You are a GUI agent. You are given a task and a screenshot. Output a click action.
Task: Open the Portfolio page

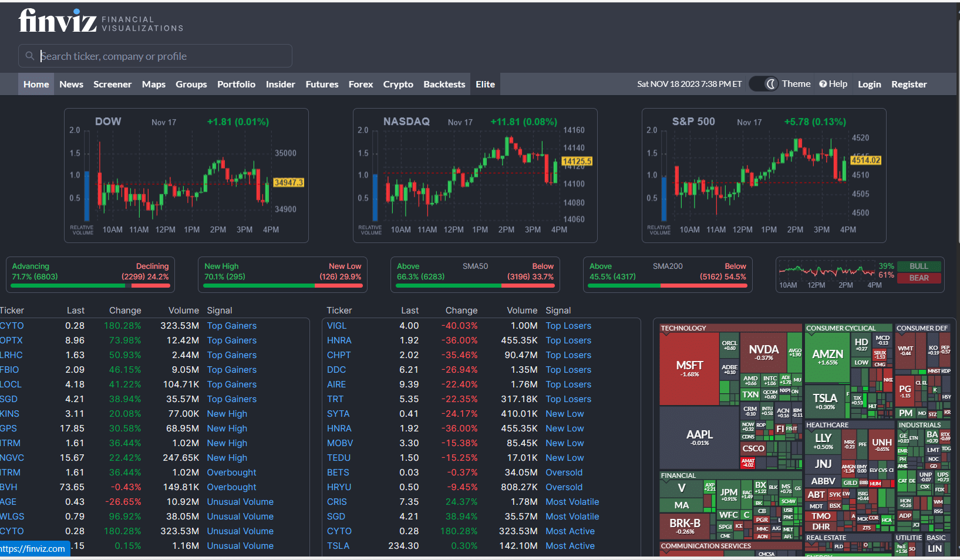coord(236,84)
